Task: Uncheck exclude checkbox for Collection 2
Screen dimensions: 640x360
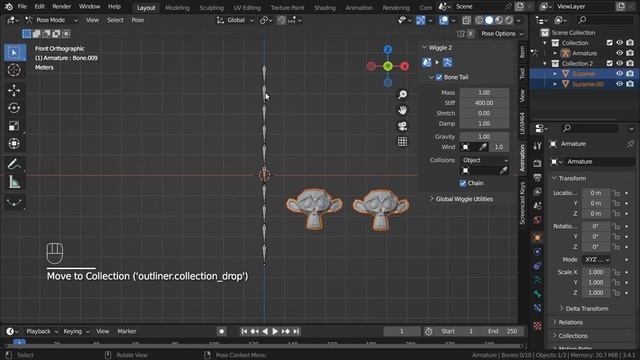Action: [x=609, y=63]
